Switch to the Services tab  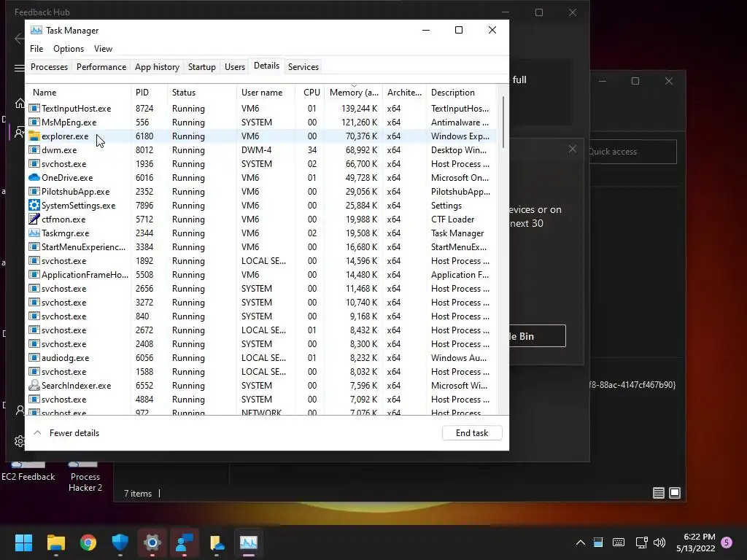pos(303,66)
